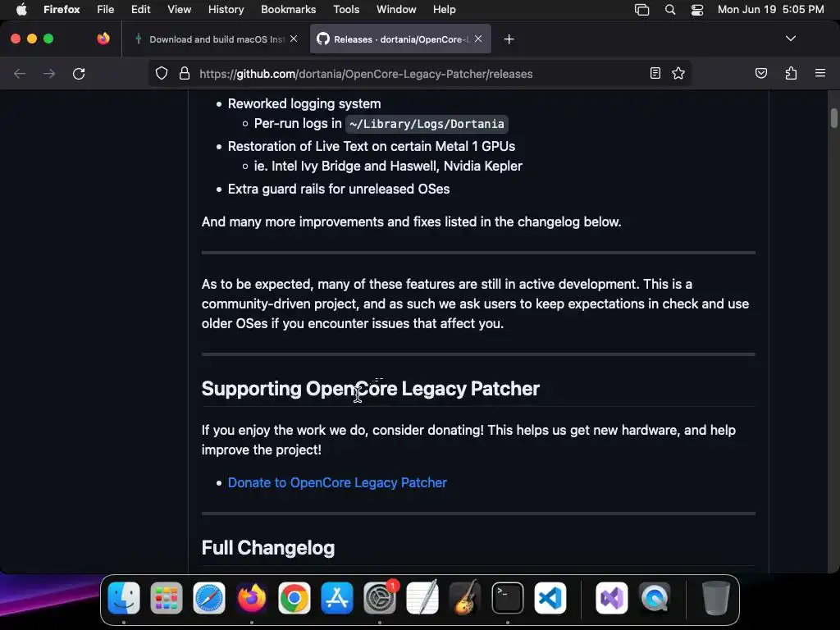840x630 pixels.
Task: Click Restoration of Live Text bullet
Action: (x=372, y=146)
